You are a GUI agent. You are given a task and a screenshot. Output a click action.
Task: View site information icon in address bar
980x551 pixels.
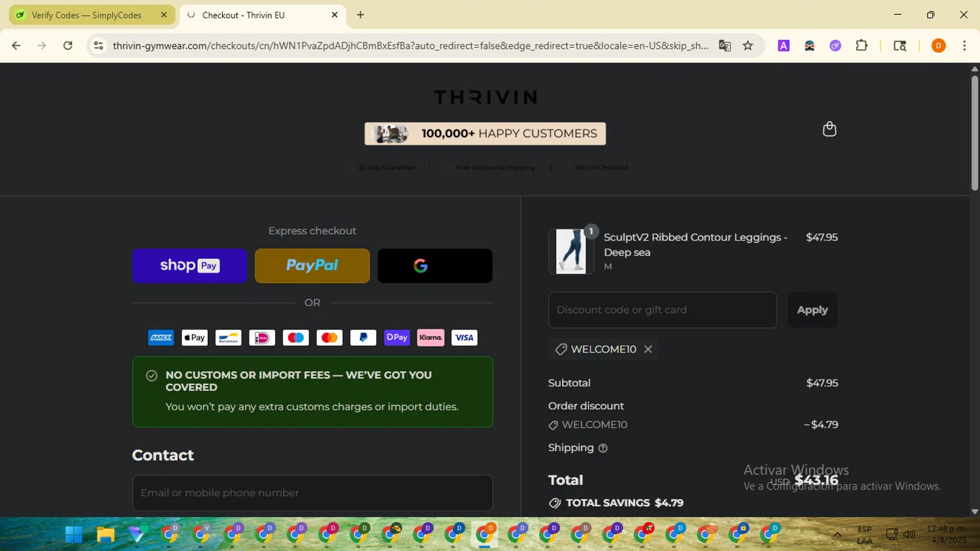tap(99, 46)
